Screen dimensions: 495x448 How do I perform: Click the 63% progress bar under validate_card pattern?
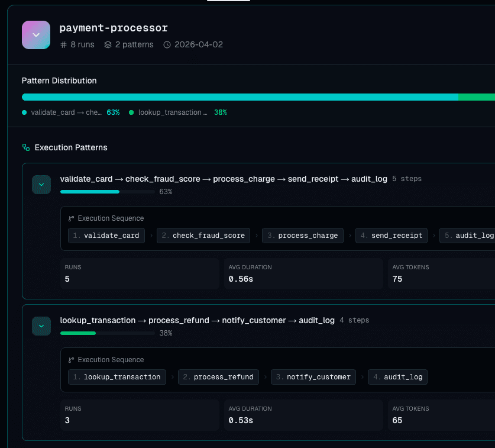click(x=107, y=192)
